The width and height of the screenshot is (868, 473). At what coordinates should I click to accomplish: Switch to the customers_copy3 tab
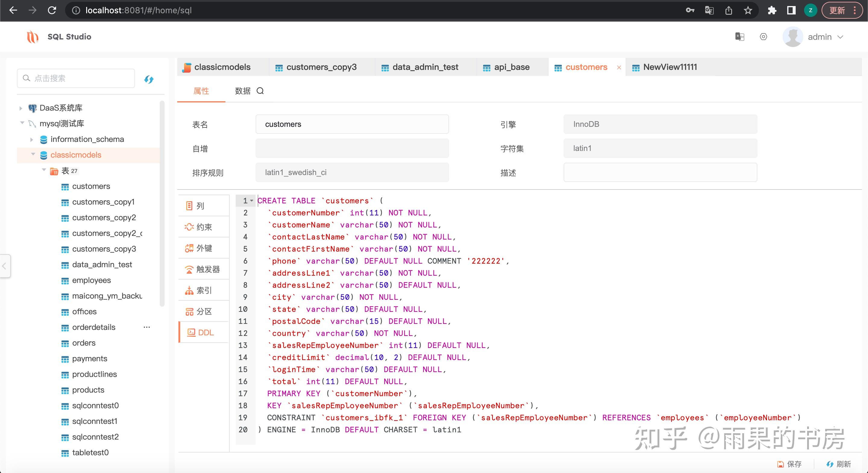pyautogui.click(x=321, y=67)
